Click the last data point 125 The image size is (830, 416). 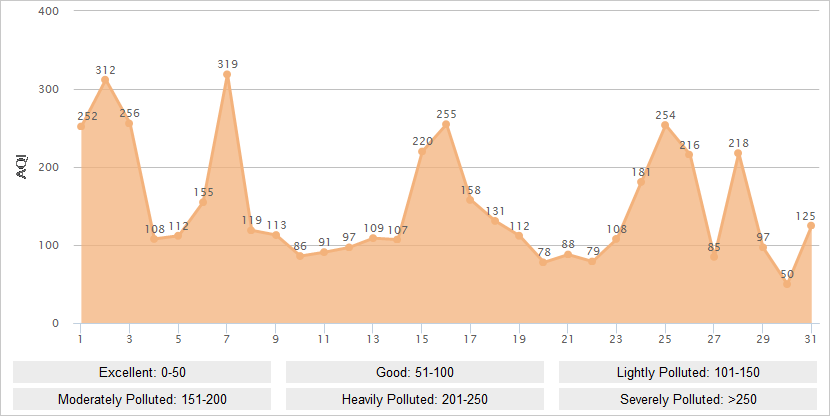(x=811, y=226)
